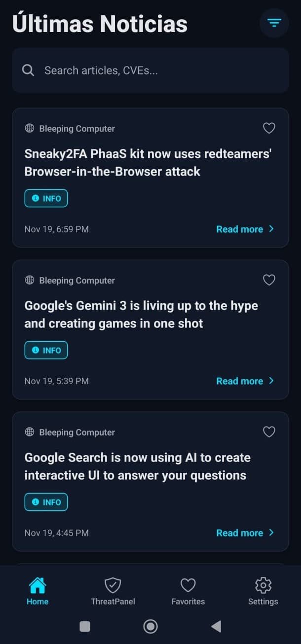Open the filter icon at top right
The width and height of the screenshot is (301, 644).
(274, 23)
